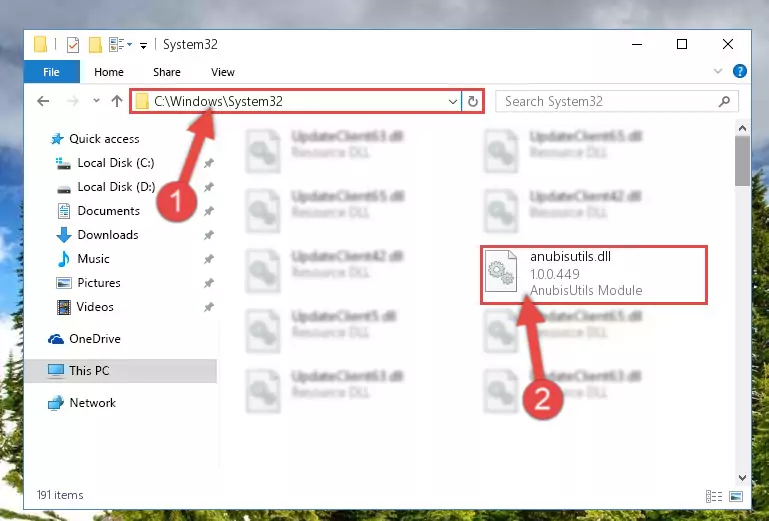Viewport: 769px width, 521px height.
Task: Select Network in navigation pane
Action: [x=82, y=403]
